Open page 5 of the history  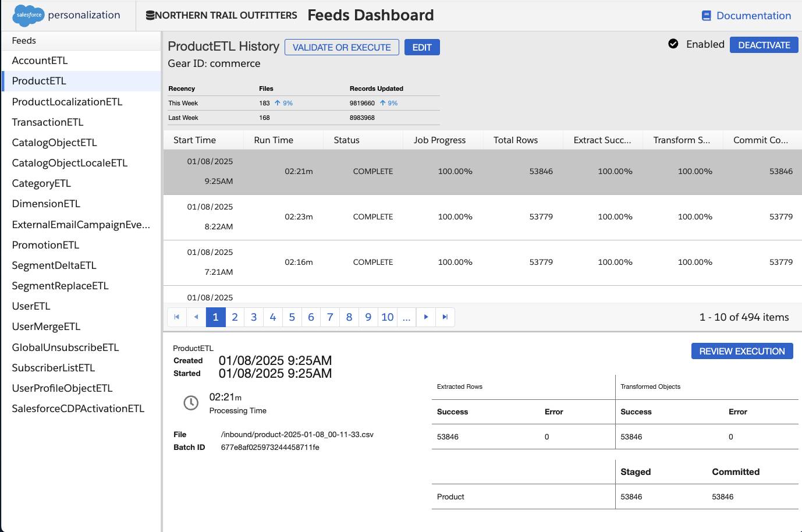pyautogui.click(x=292, y=317)
